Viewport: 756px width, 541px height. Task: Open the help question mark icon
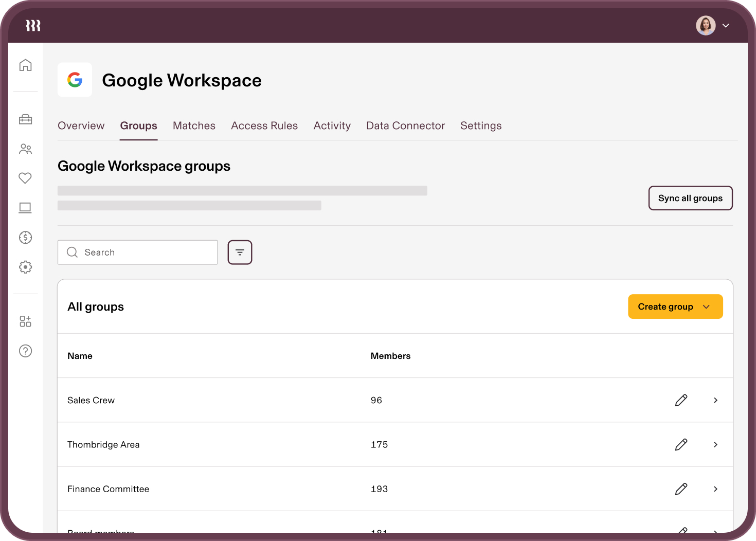point(25,351)
